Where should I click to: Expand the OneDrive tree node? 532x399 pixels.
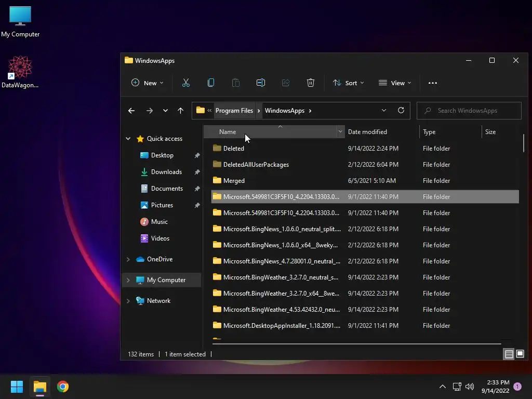coord(128,259)
